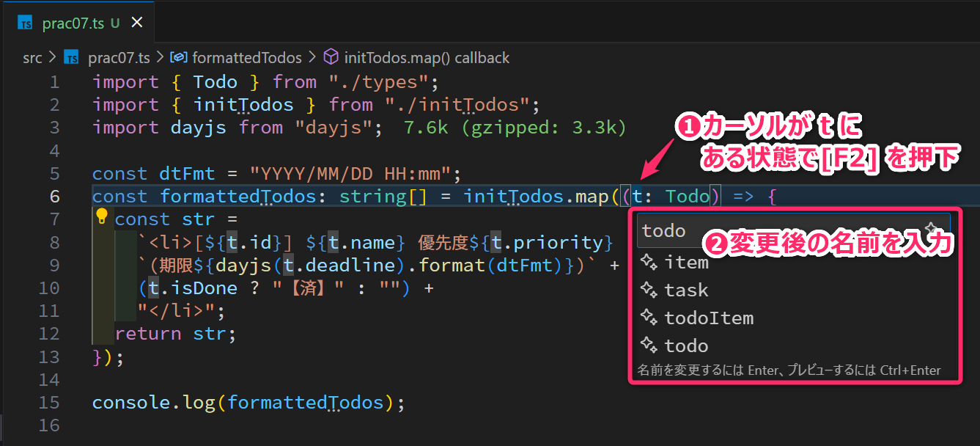Click the cube icon beside initTodos.map() callback

click(331, 57)
